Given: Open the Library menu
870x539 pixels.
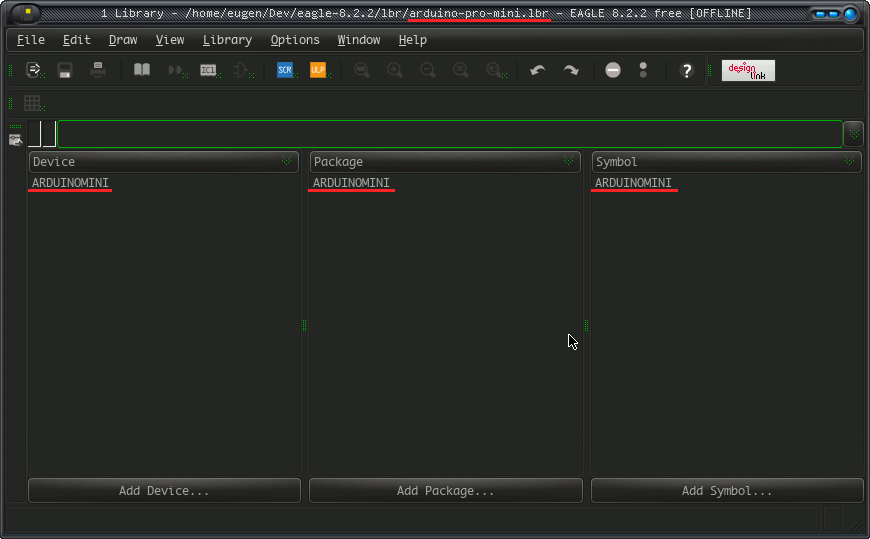Looking at the screenshot, I should 227,40.
